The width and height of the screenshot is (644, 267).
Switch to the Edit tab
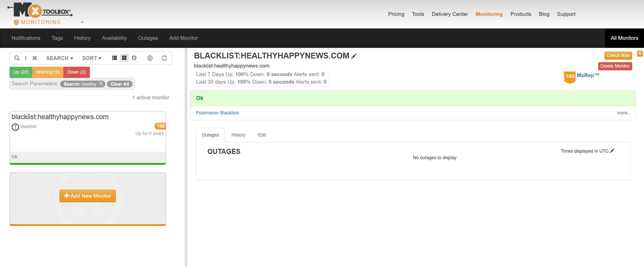click(262, 135)
